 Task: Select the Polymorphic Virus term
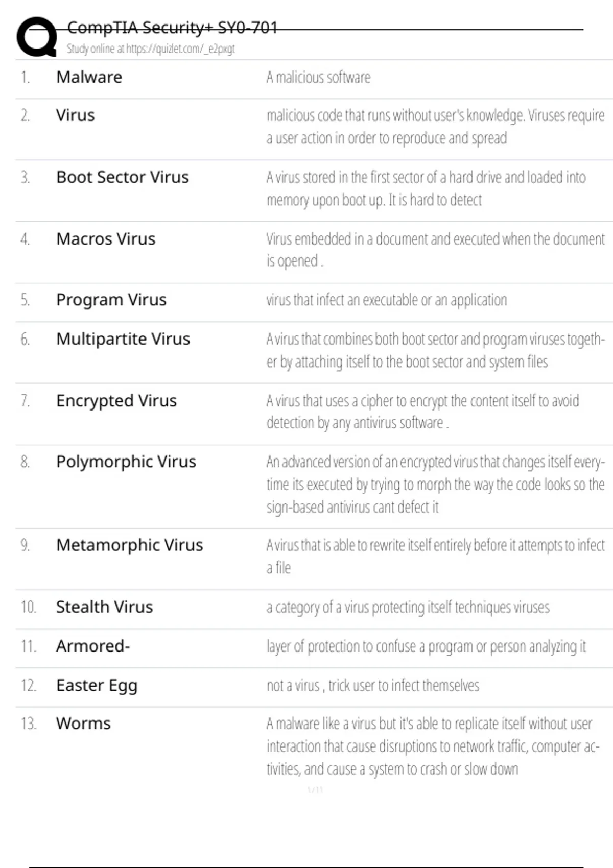click(x=126, y=462)
